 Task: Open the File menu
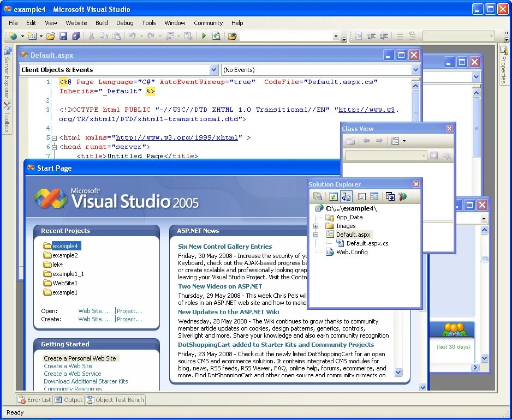[x=14, y=23]
